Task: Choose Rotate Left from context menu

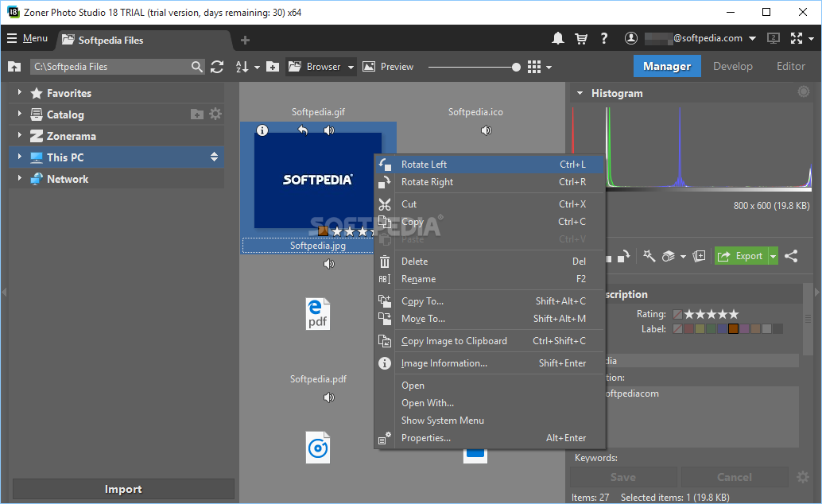Action: pos(490,164)
